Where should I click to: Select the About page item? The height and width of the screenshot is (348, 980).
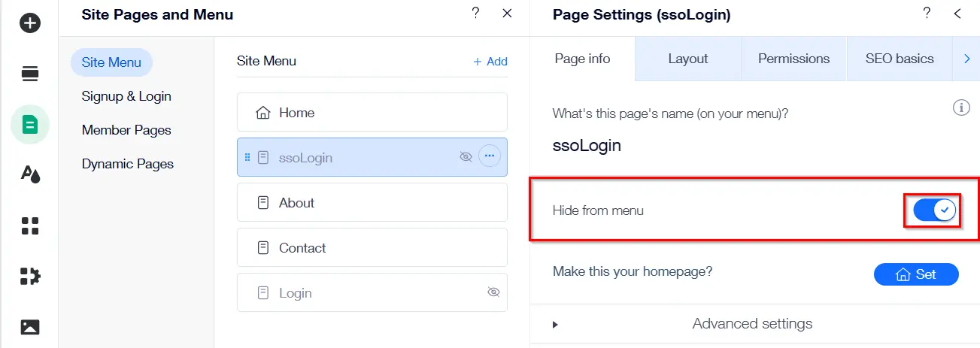coord(372,202)
